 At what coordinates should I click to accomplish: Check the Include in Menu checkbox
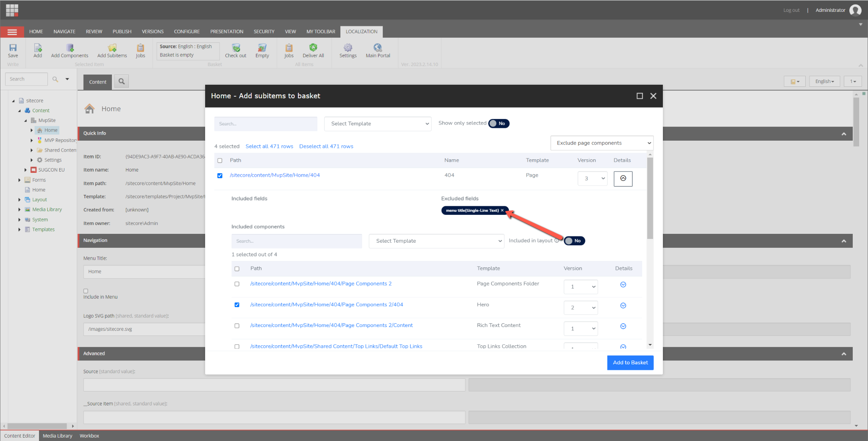point(86,291)
